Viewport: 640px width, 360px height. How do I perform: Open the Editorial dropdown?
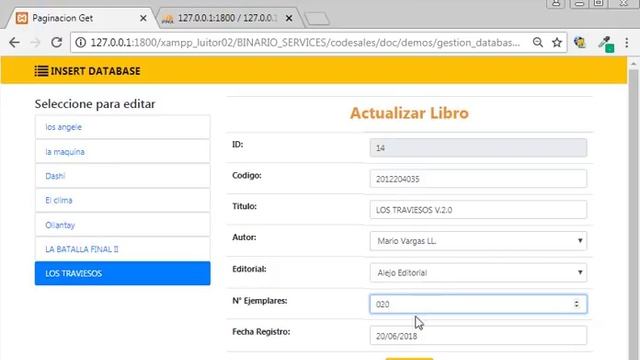(478, 272)
